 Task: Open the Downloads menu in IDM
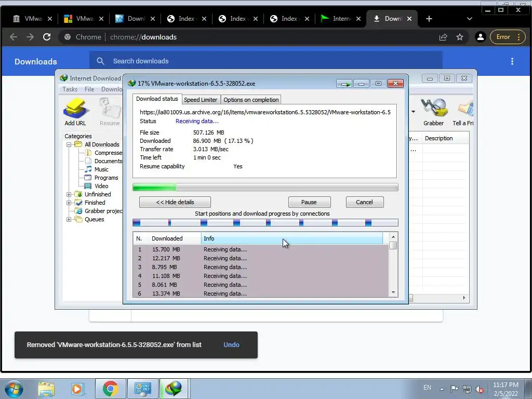[x=112, y=89]
